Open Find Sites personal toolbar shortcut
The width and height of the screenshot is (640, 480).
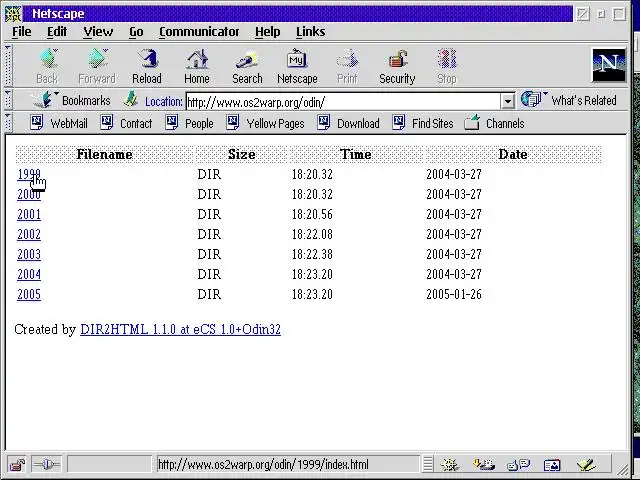click(x=423, y=123)
